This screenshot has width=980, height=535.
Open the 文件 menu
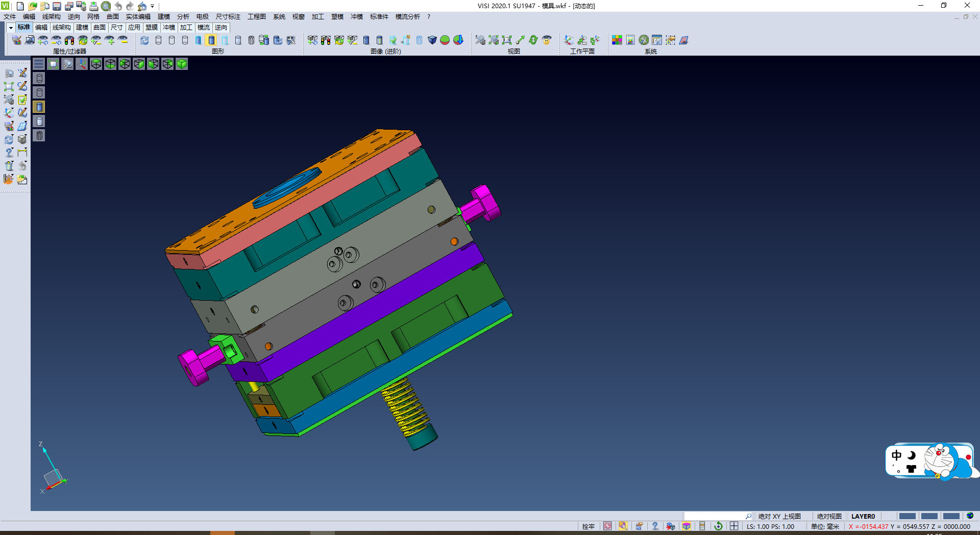(x=10, y=17)
